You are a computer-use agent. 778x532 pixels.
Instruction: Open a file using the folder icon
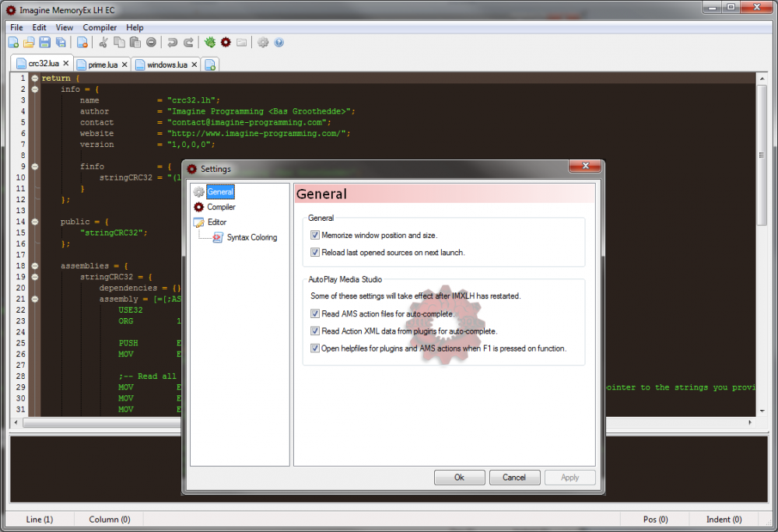[30, 43]
